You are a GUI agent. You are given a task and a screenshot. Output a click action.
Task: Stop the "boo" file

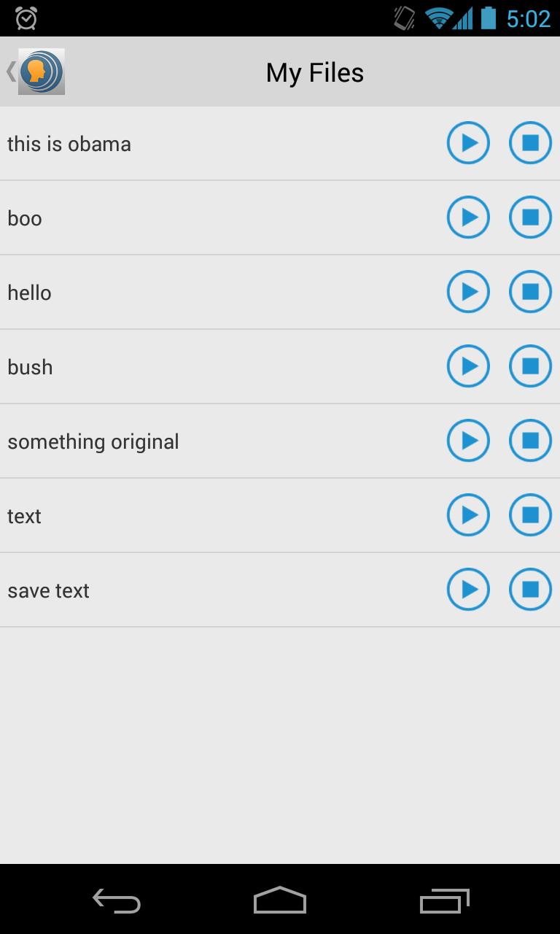530,217
